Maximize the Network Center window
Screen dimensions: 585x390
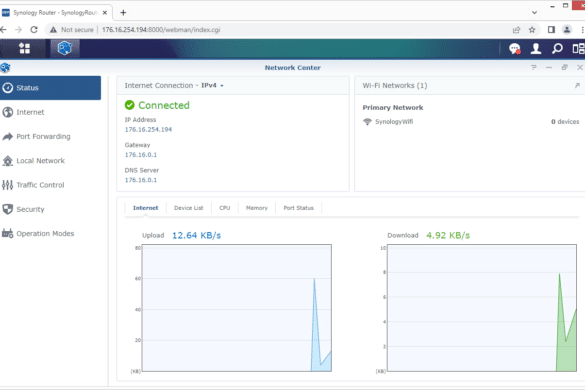564,68
